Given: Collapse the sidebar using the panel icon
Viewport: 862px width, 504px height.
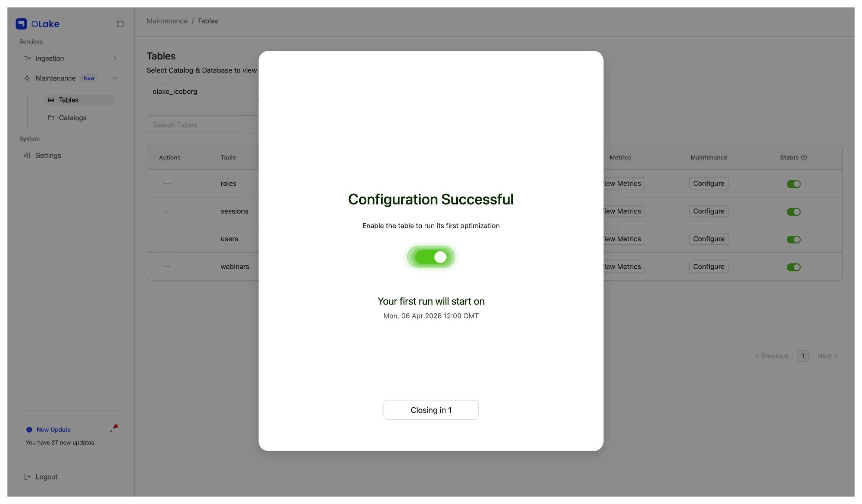Looking at the screenshot, I should pos(120,23).
